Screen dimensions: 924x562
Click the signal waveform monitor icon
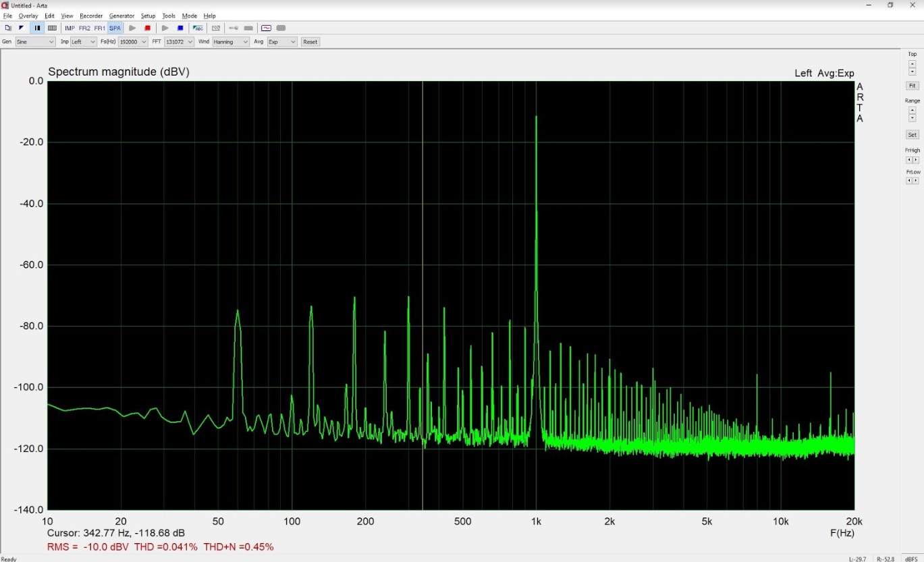pos(266,28)
